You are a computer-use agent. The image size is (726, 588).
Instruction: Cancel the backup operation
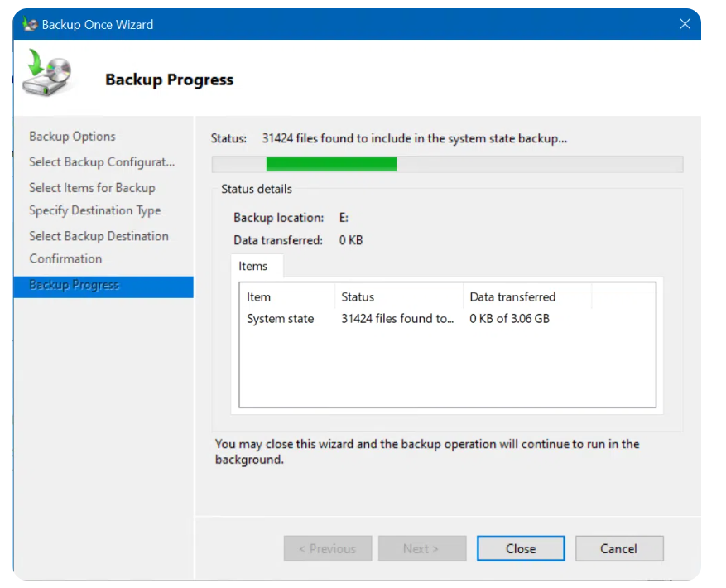[618, 548]
